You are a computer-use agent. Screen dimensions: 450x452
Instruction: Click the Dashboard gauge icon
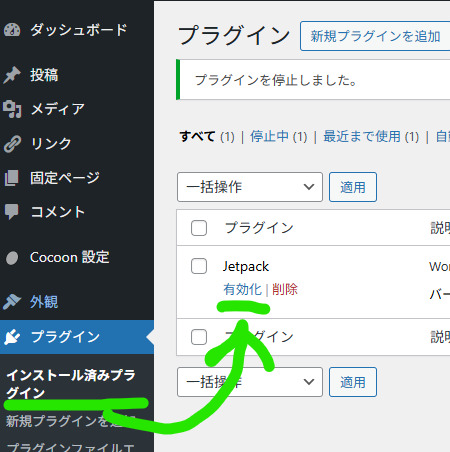(x=12, y=30)
